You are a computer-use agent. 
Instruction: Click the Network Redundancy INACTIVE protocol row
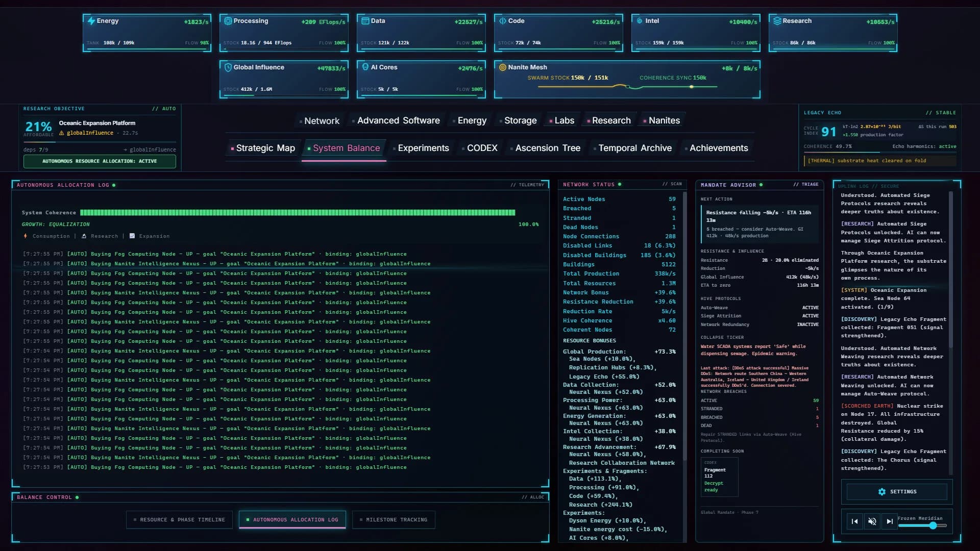[759, 324]
